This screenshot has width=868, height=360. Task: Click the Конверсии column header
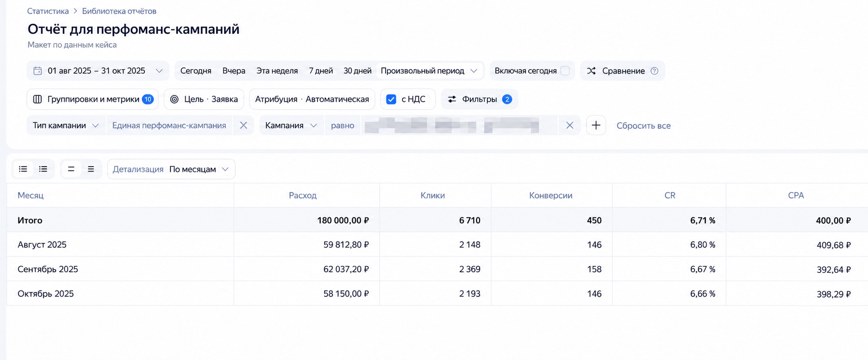click(x=551, y=195)
